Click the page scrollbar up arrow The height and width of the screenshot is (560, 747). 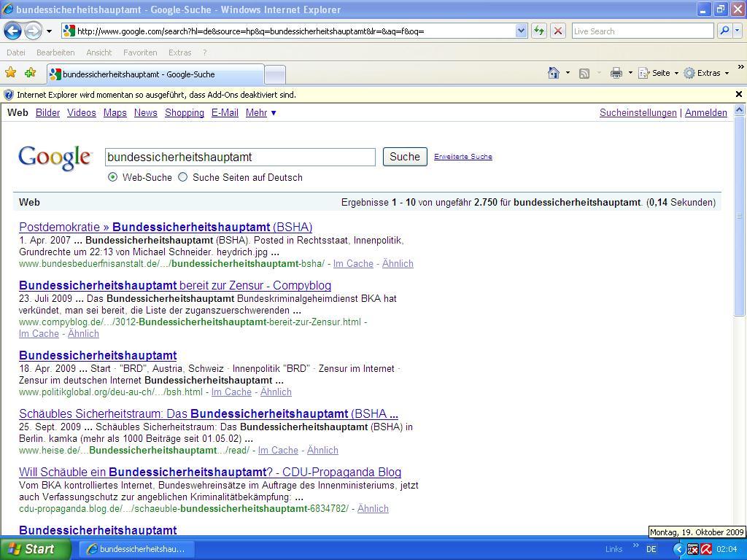(740, 110)
